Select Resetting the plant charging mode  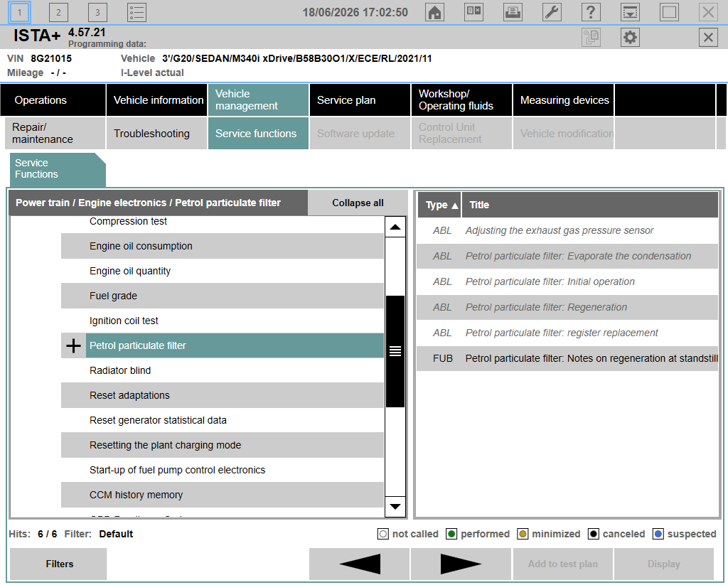[x=223, y=445]
